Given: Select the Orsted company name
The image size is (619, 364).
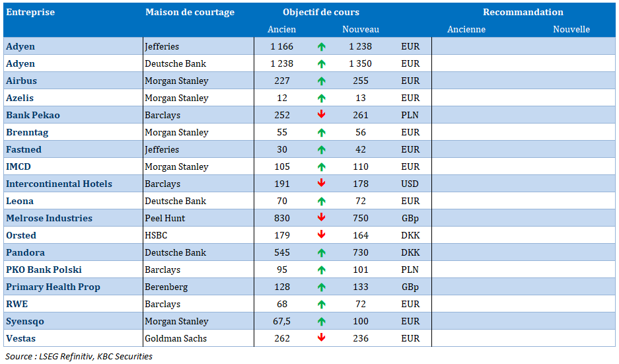Looking at the screenshot, I should click(21, 235).
